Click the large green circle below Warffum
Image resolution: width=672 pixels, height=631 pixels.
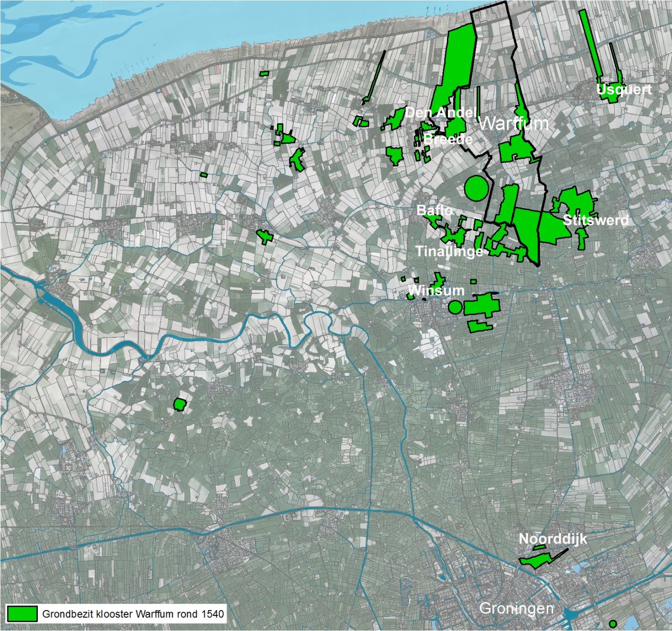pyautogui.click(x=475, y=188)
